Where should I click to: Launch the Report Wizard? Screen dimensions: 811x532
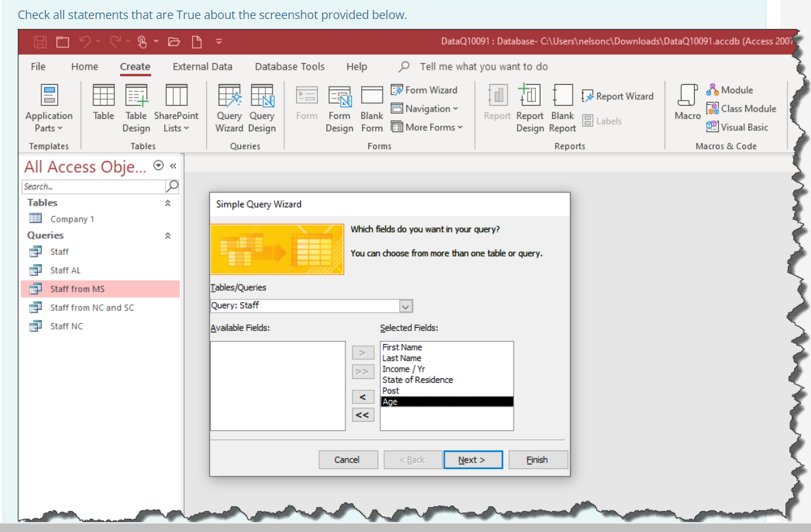tap(617, 95)
